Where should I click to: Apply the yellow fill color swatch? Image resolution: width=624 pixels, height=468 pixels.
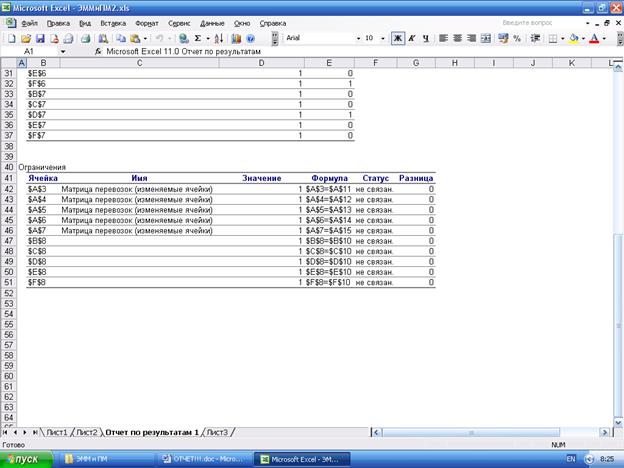coord(574,38)
